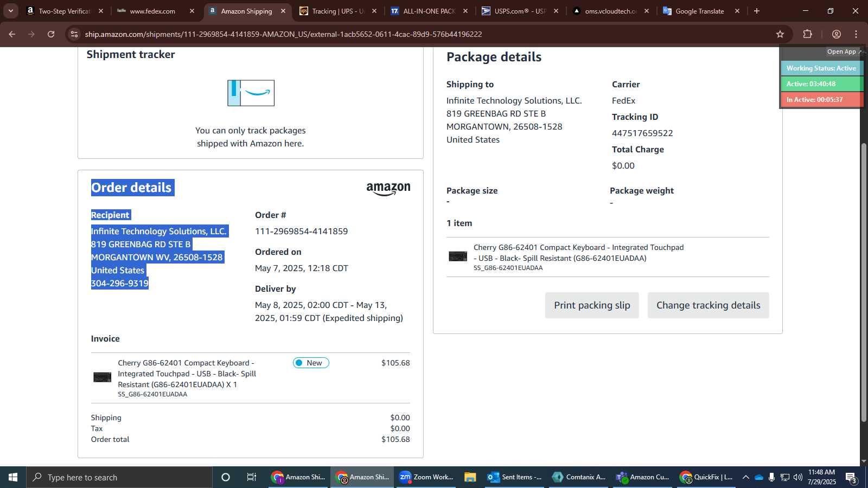
Task: Open the site information icon in the address bar
Action: pyautogui.click(x=74, y=34)
